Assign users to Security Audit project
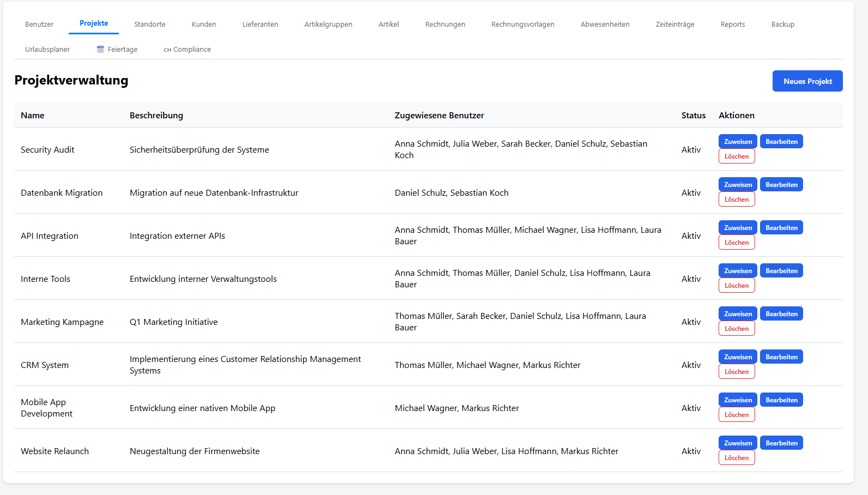This screenshot has width=868, height=495. point(738,142)
